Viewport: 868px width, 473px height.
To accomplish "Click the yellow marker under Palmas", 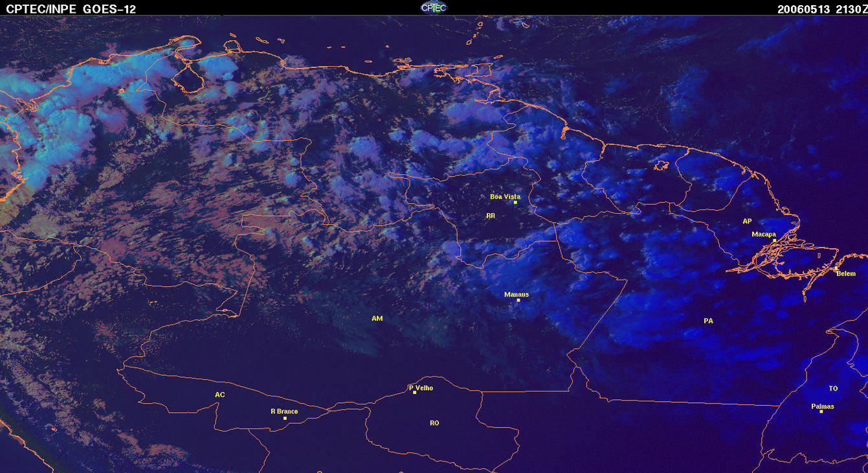I will 821,412.
